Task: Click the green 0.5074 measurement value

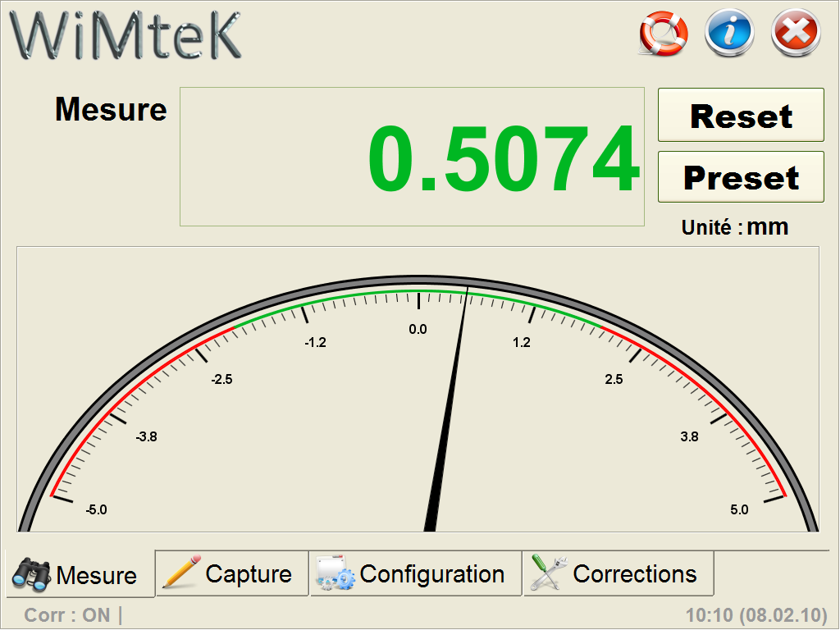Action: 504,158
